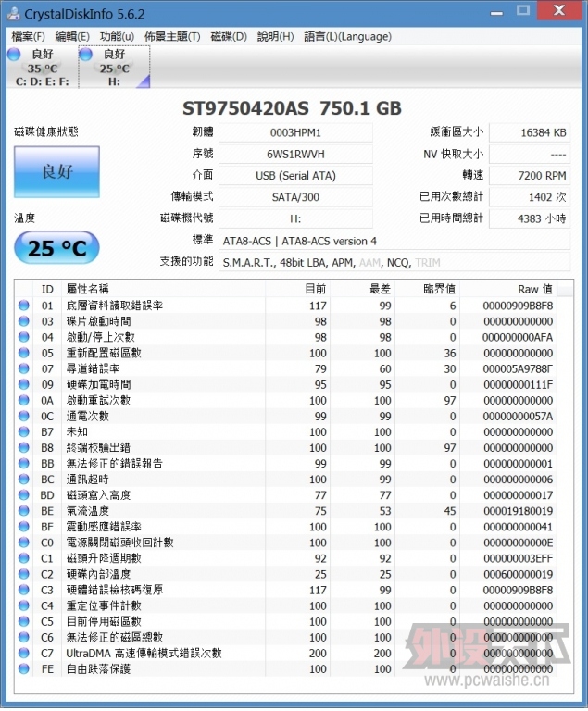Click the ST9750420AS 750.1 GB model title
588x711 pixels.
(293, 108)
